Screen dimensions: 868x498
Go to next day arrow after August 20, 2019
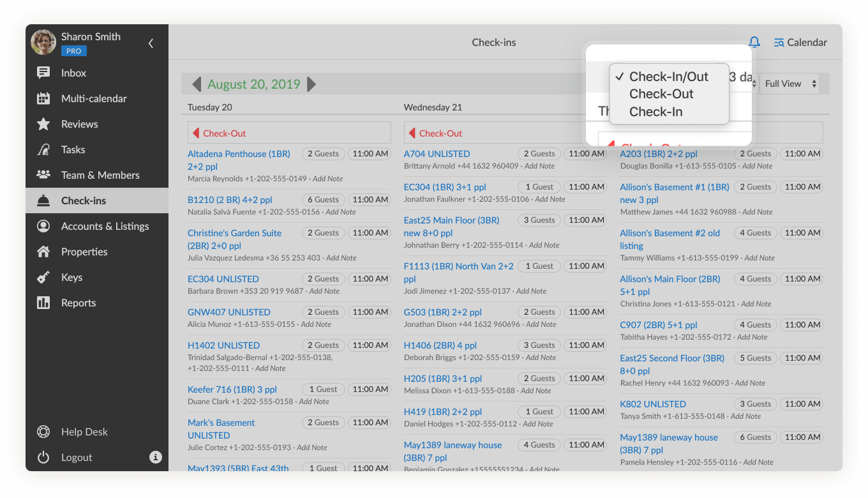tap(311, 84)
